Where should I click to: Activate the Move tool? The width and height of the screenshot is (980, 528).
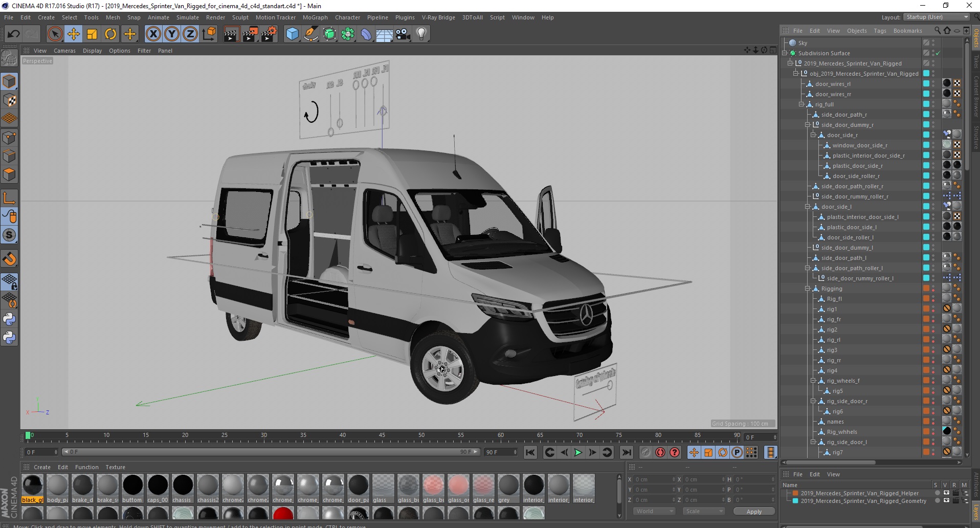(74, 34)
